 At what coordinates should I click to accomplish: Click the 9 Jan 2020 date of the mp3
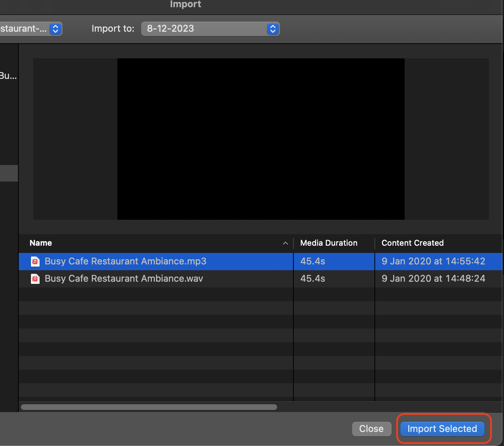[x=433, y=261]
